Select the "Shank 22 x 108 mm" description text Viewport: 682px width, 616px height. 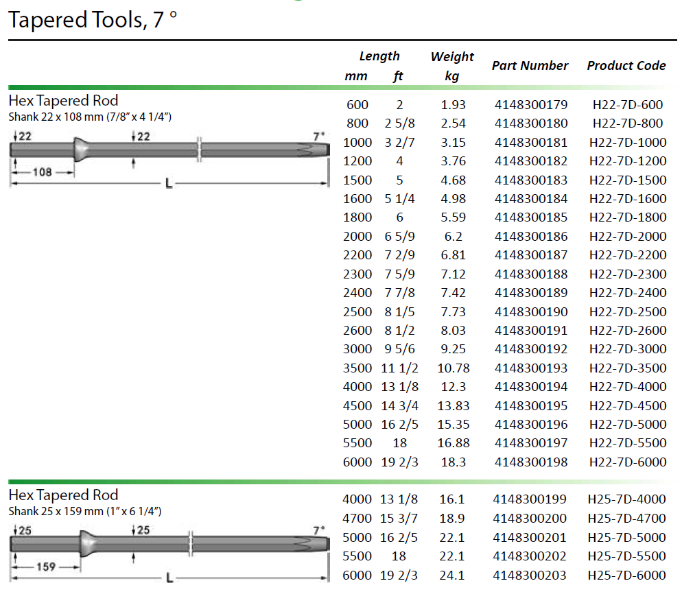click(x=90, y=117)
